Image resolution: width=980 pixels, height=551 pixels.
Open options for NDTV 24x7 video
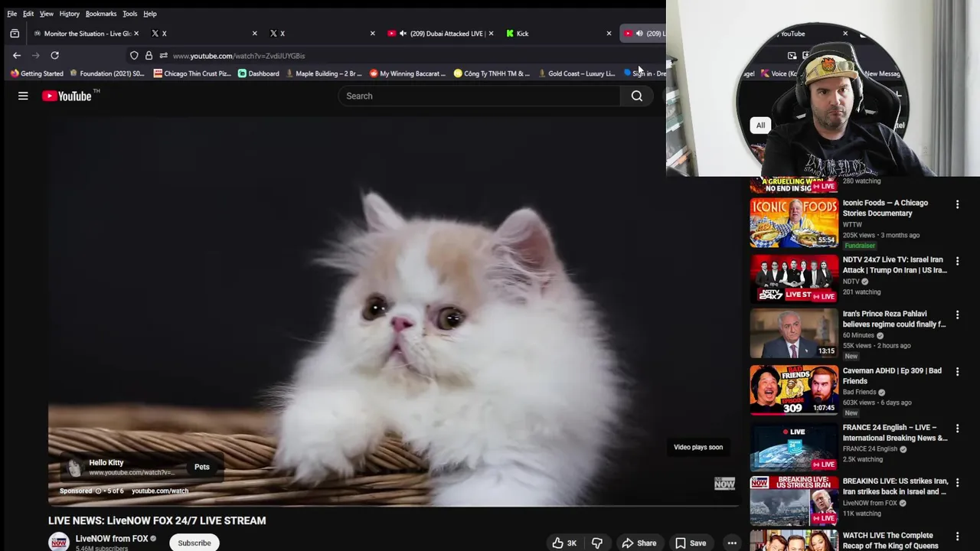click(957, 261)
